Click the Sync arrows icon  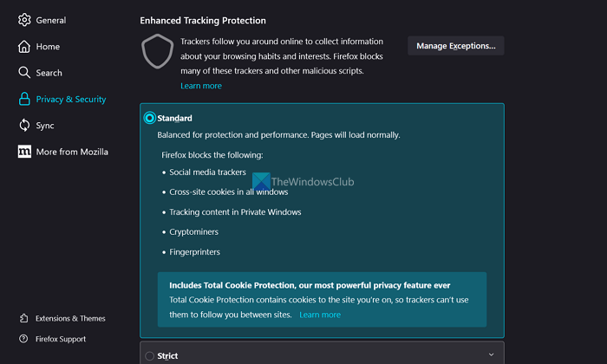pos(24,126)
